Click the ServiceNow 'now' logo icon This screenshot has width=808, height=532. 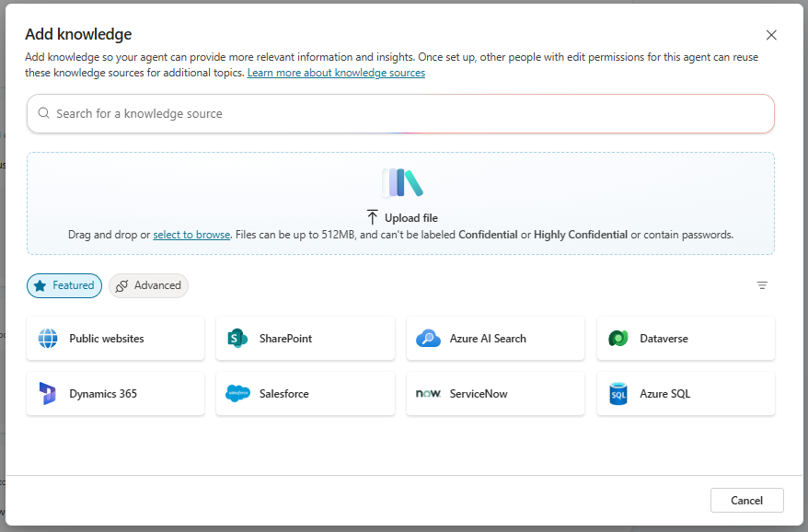tap(428, 394)
